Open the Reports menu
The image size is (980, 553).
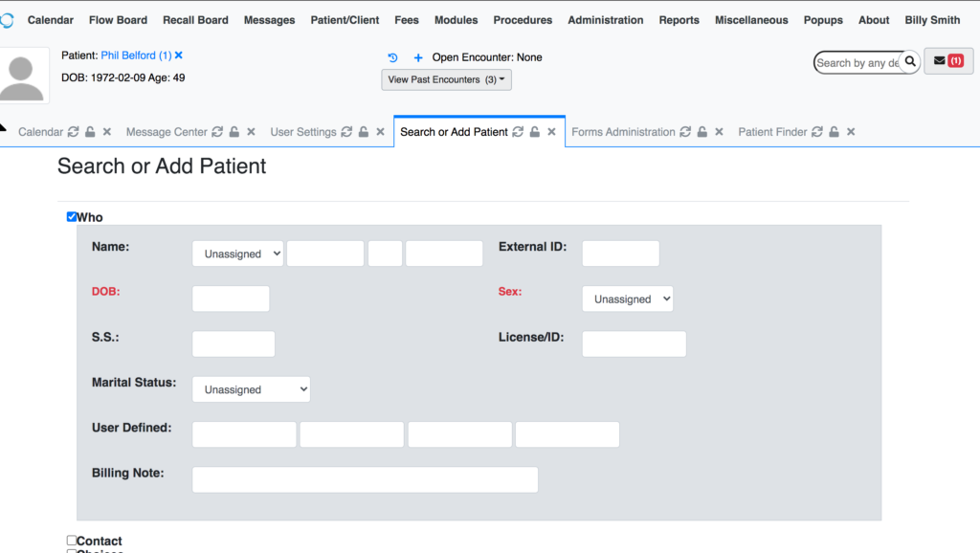[x=679, y=20]
